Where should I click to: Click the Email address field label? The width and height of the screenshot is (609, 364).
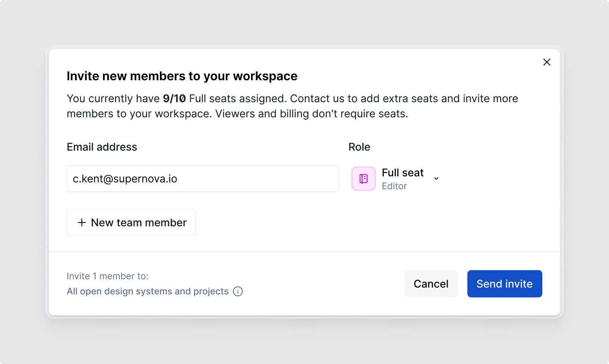(x=102, y=147)
